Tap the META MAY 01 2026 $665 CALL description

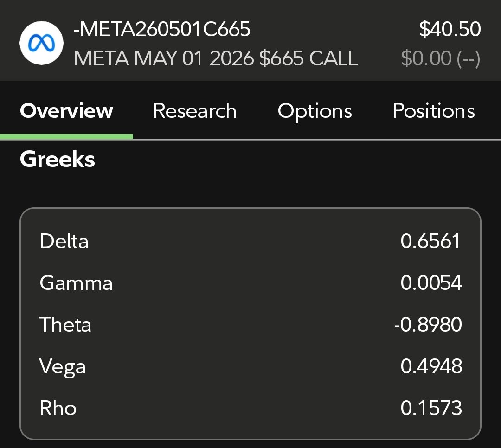216,58
